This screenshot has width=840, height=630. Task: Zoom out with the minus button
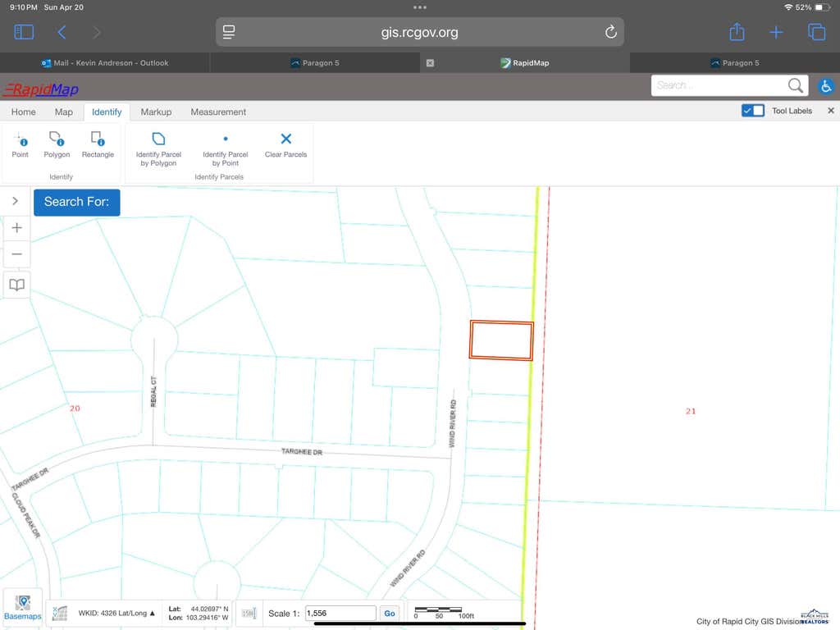[x=16, y=254]
